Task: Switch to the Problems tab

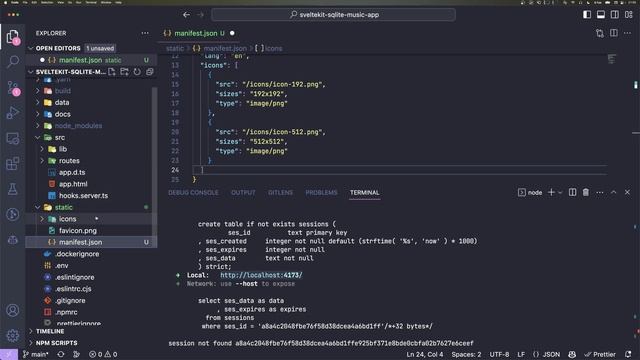Action: point(321,192)
